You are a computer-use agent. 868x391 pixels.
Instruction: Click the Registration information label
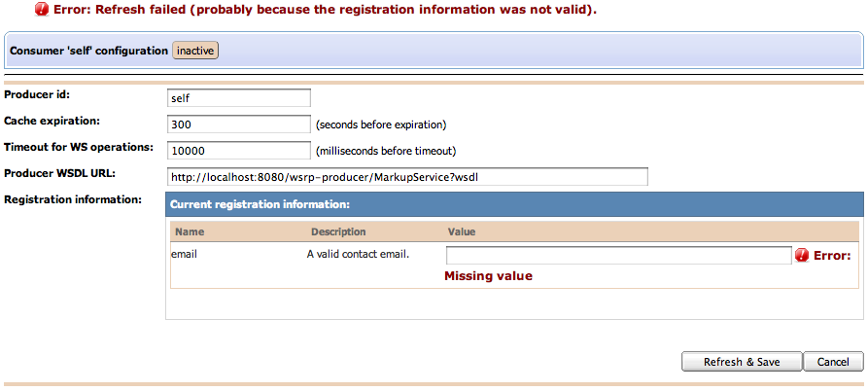[x=73, y=200]
